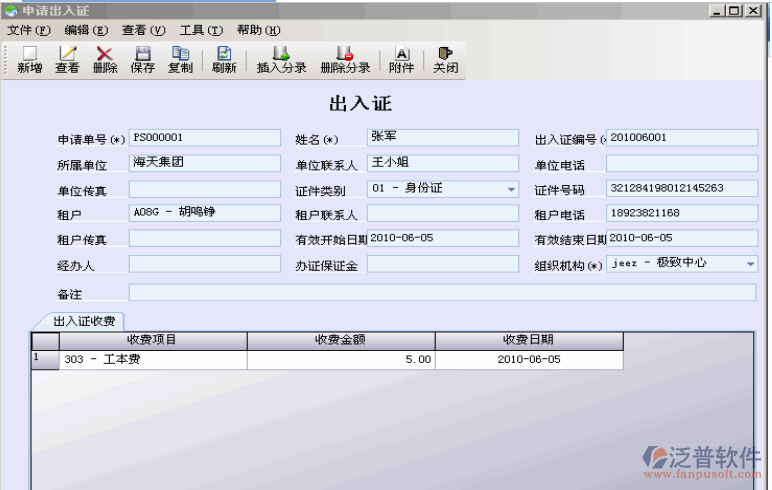Image resolution: width=772 pixels, height=490 pixels.
Task: Open attachments with the 附件 icon
Action: click(x=401, y=59)
